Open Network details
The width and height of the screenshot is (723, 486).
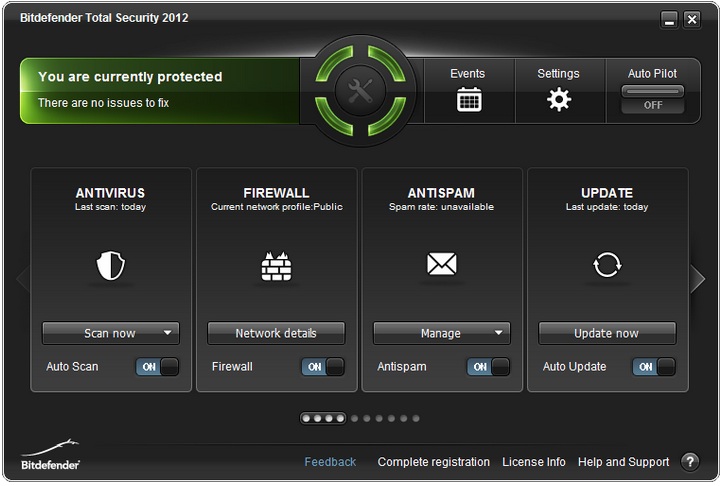tap(276, 333)
